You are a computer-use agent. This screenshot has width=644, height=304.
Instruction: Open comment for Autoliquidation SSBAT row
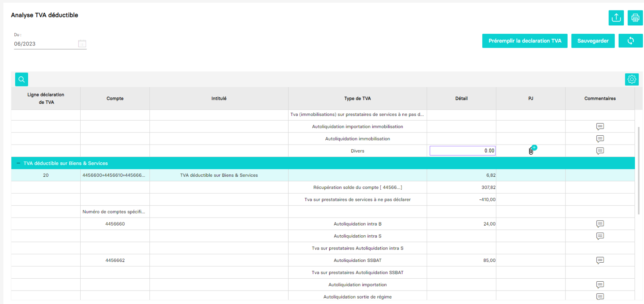click(600, 260)
